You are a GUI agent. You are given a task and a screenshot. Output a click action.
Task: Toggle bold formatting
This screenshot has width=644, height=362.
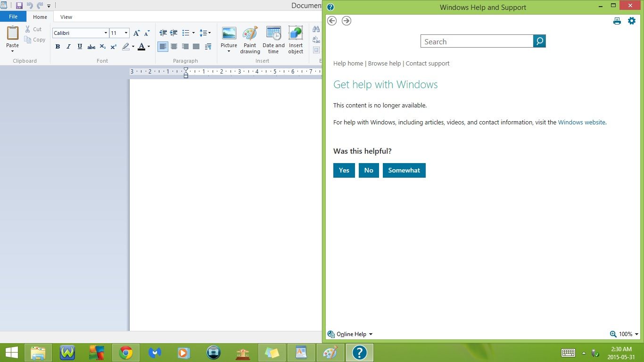pos(58,46)
